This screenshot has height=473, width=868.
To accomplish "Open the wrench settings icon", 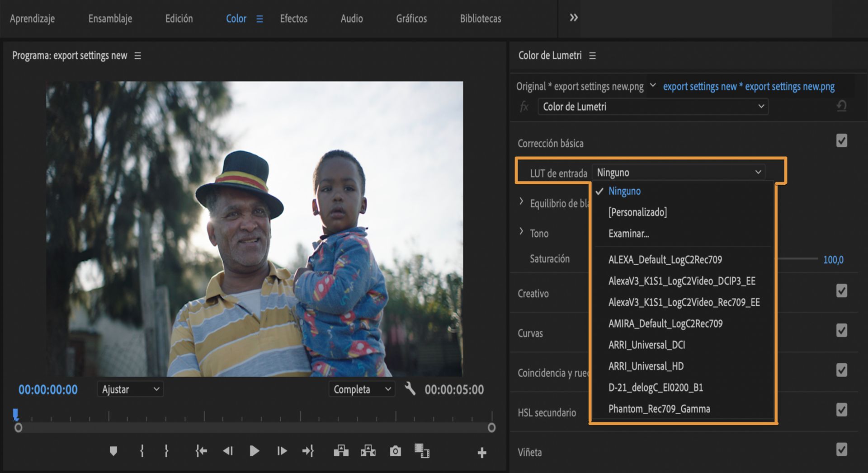I will pyautogui.click(x=410, y=389).
